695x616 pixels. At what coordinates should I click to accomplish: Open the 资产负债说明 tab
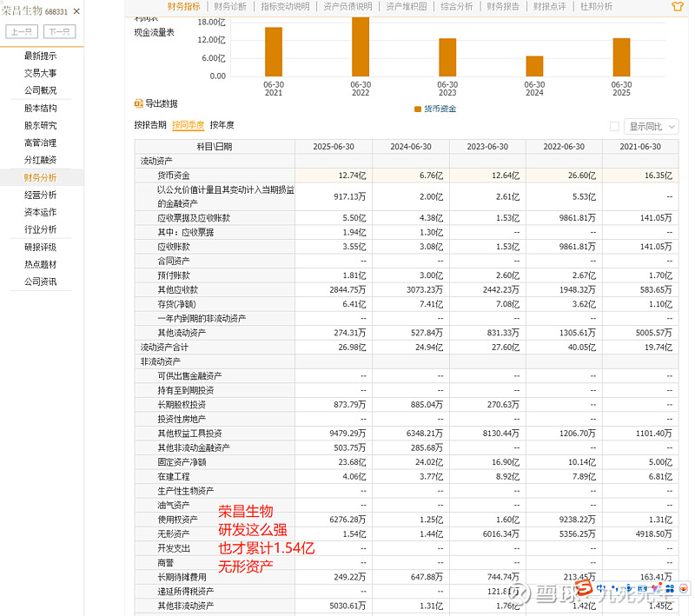348,6
